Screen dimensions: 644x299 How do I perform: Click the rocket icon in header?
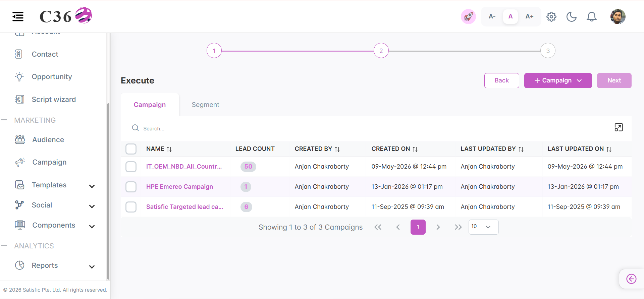pyautogui.click(x=468, y=16)
